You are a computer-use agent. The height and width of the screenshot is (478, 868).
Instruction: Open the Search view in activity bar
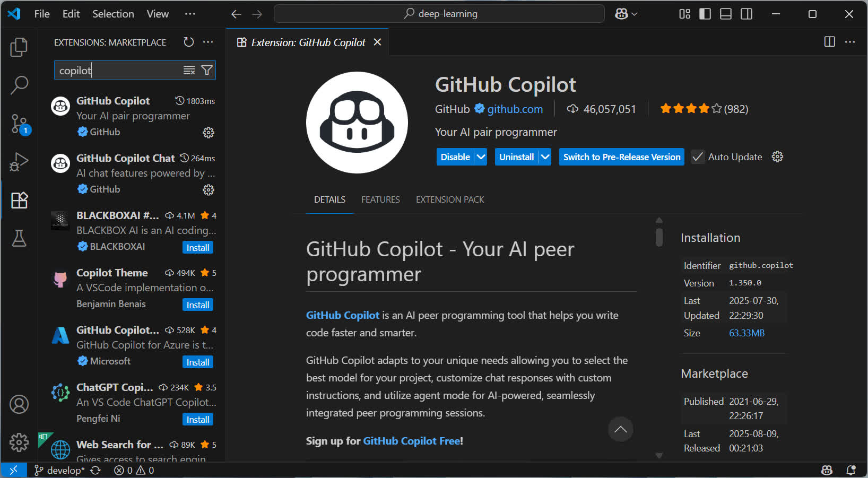coord(19,85)
